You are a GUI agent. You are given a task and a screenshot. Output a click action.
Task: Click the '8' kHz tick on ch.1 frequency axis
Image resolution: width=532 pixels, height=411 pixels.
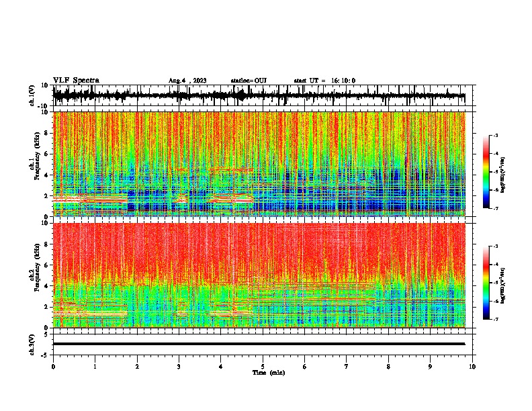coord(47,133)
